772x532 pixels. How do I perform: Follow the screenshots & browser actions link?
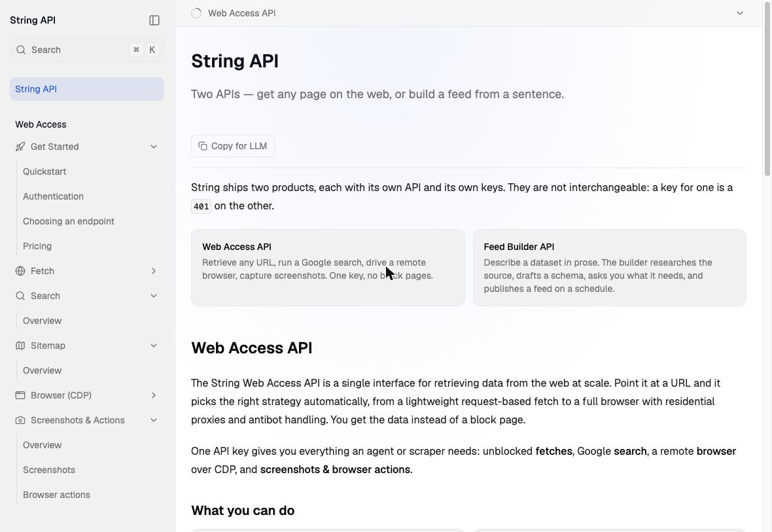335,469
